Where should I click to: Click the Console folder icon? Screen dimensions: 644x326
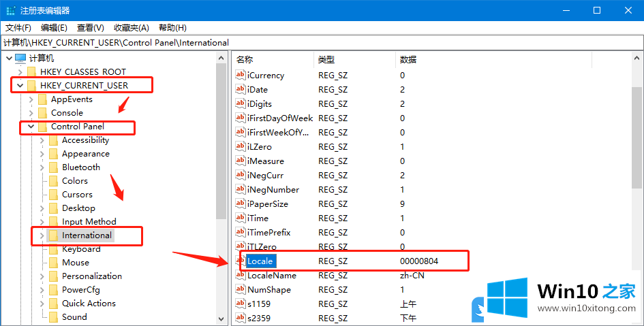point(42,113)
